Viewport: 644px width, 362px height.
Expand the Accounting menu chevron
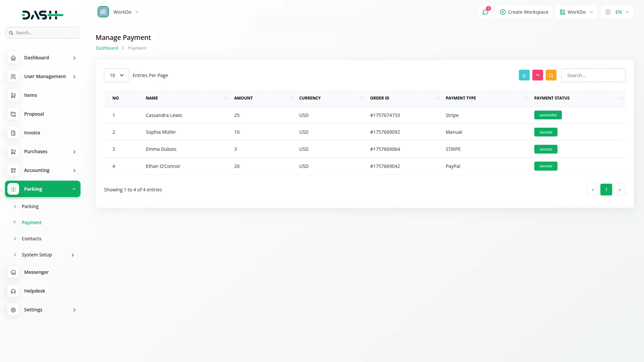74,171
